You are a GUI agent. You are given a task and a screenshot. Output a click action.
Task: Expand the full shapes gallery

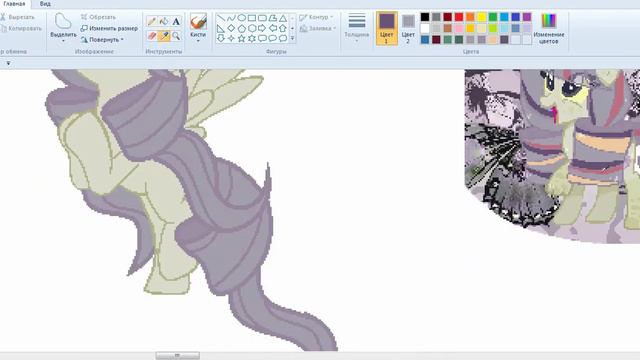[x=292, y=38]
